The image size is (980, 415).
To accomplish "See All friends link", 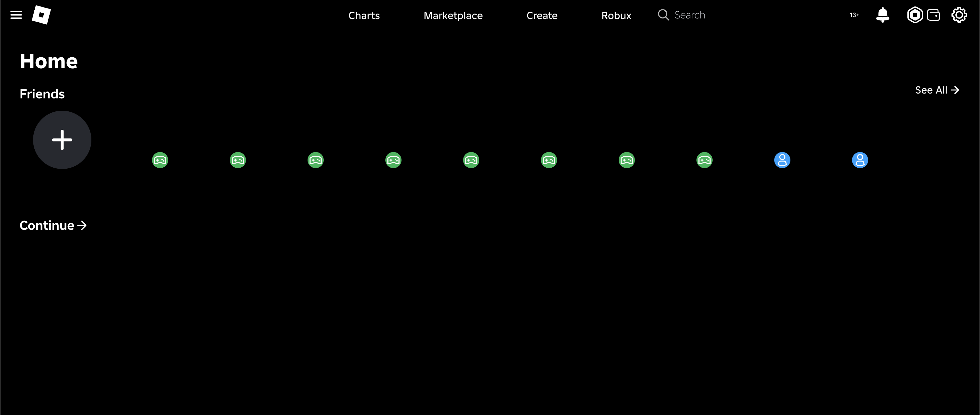I will (937, 90).
